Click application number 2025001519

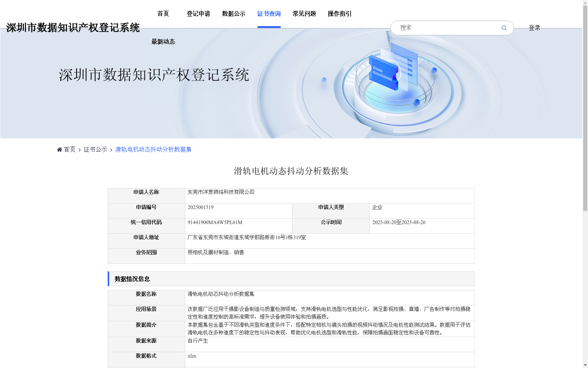(201, 207)
